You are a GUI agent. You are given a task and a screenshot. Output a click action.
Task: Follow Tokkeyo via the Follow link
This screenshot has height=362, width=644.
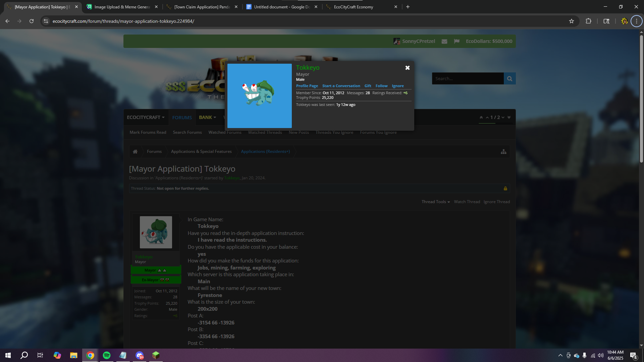point(381,86)
